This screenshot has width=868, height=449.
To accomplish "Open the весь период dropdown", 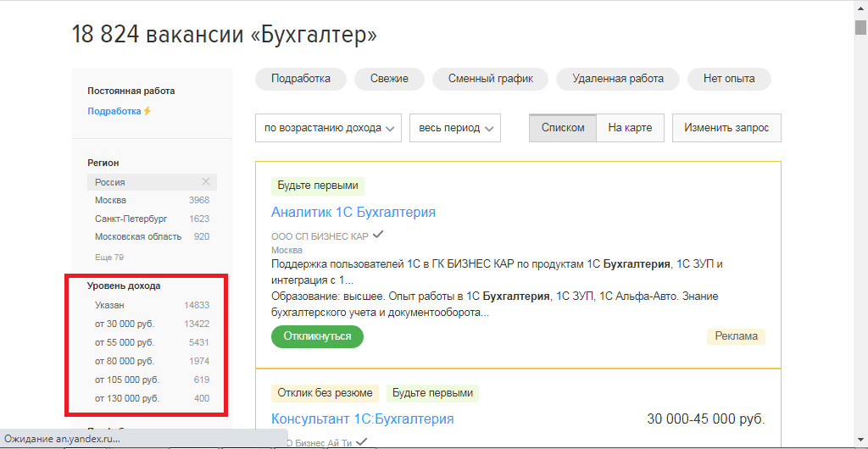I will click(x=454, y=128).
